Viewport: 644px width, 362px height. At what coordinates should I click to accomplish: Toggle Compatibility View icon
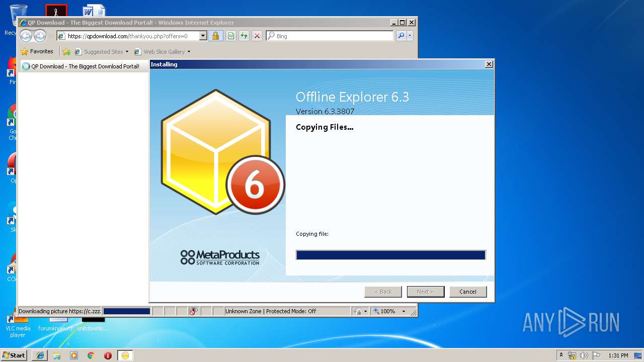pyautogui.click(x=231, y=36)
